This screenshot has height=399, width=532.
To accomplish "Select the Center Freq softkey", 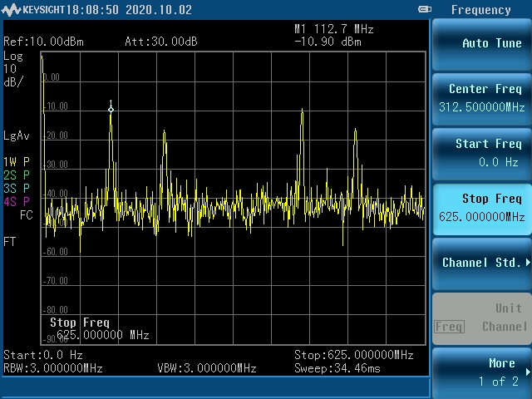I will 481,99.
